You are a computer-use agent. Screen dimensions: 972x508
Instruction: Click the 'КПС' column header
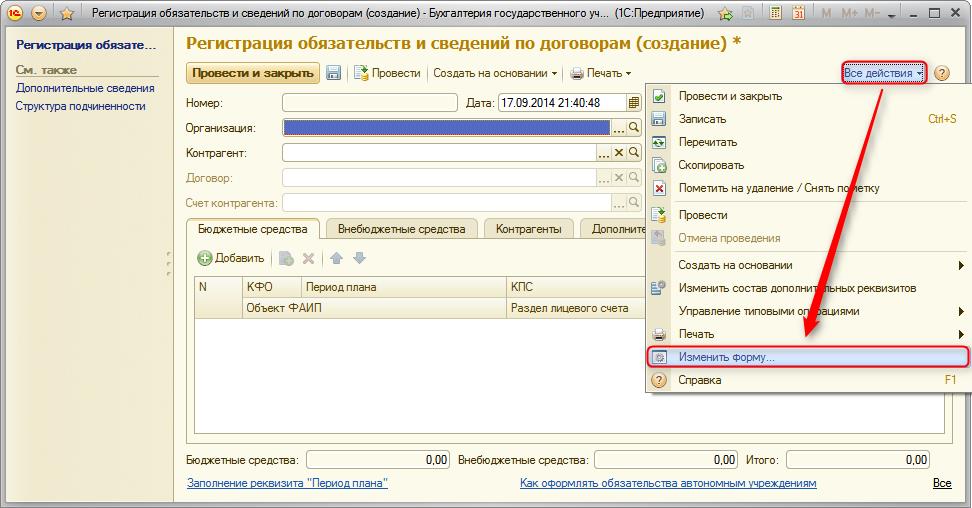[577, 287]
